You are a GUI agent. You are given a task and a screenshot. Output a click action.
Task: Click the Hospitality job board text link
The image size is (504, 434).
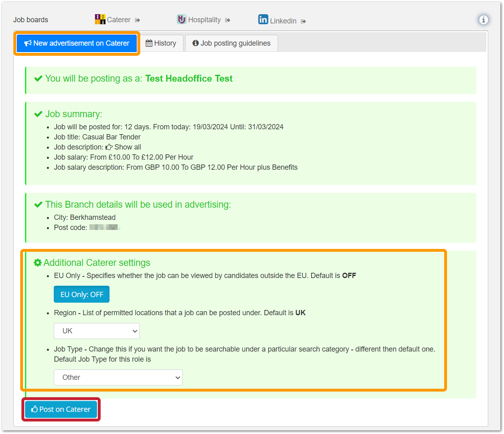(x=204, y=20)
